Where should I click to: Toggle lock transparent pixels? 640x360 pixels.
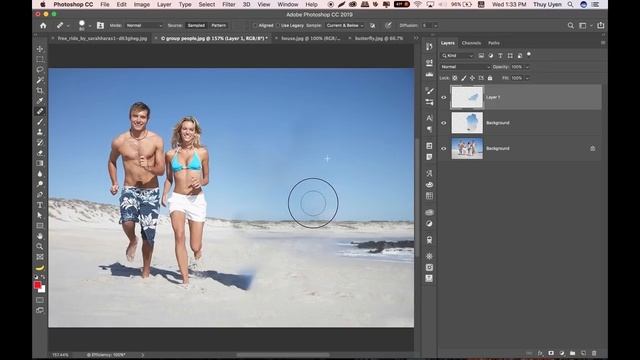(454, 78)
